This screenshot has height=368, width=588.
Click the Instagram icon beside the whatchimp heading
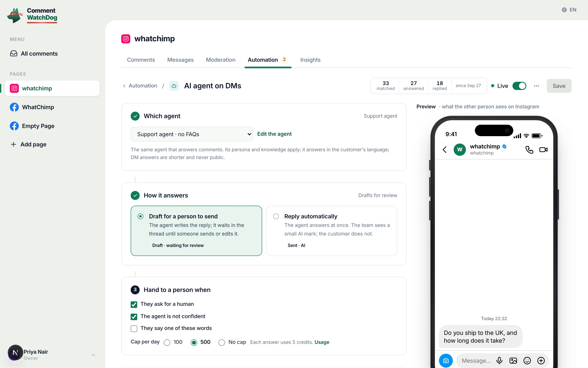[126, 39]
